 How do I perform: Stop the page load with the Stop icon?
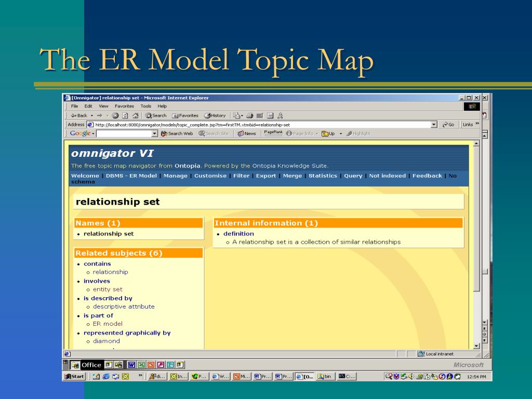115,116
